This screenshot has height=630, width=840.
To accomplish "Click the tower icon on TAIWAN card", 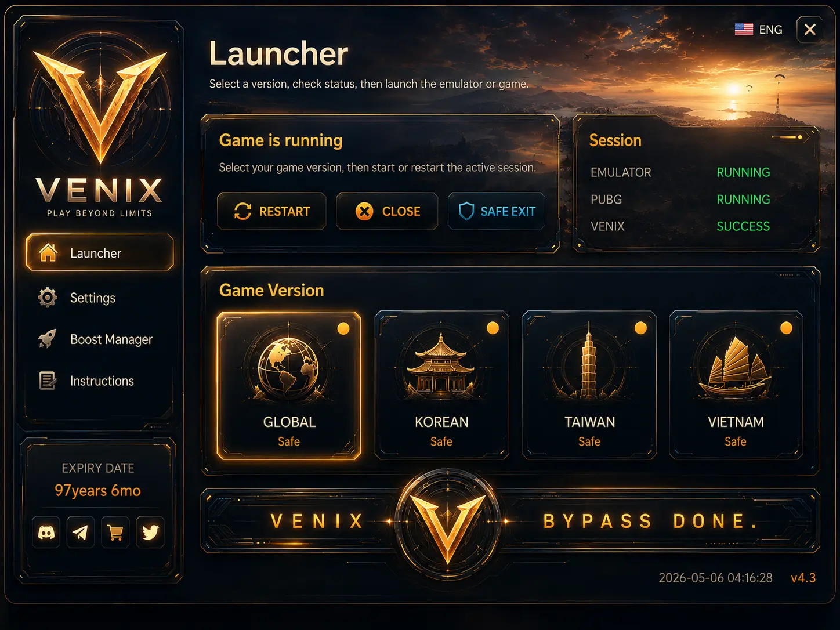I will click(589, 361).
